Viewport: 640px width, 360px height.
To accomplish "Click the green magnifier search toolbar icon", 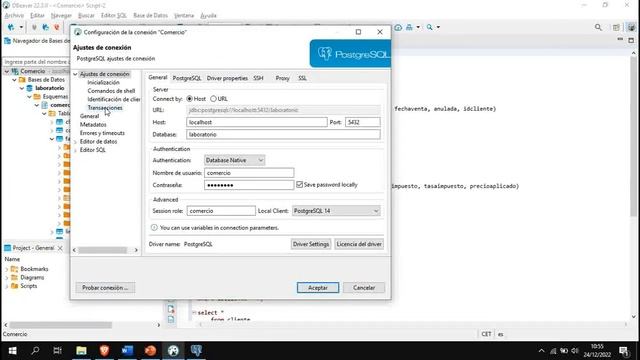I will 429,27.
